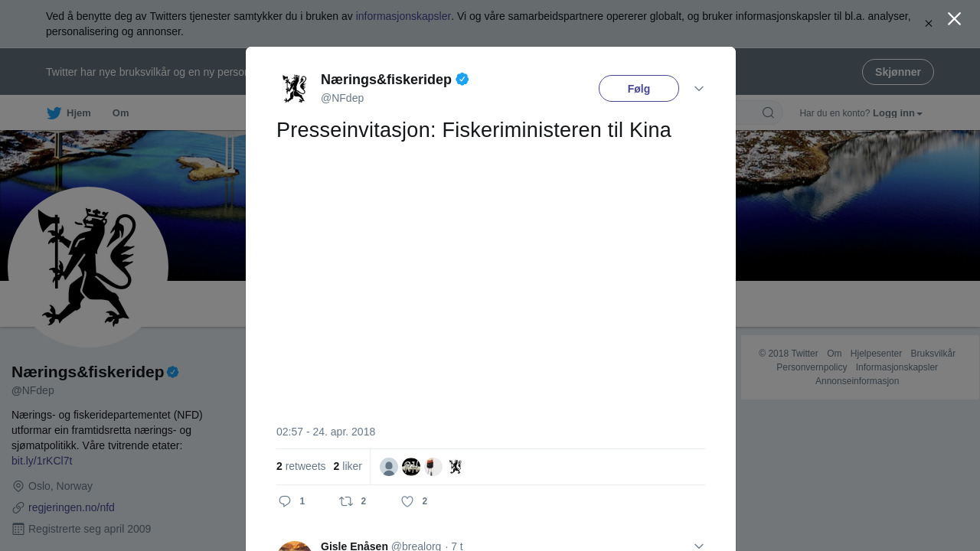
Task: View the 2 retweets list
Action: point(301,466)
